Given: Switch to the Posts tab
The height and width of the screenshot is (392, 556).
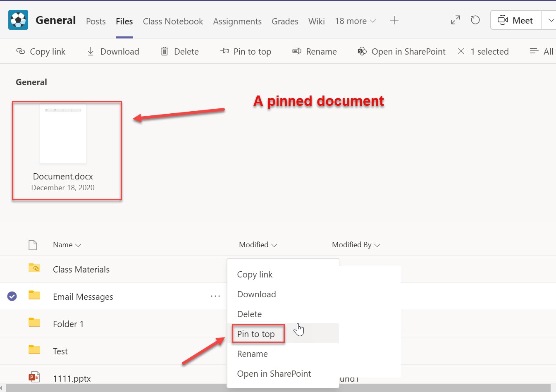Looking at the screenshot, I should point(96,21).
